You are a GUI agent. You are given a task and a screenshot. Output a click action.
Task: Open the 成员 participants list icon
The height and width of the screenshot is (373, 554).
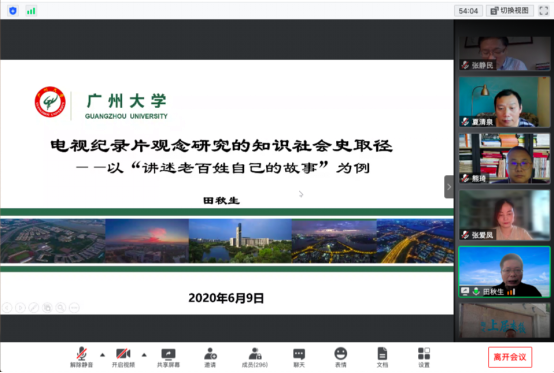(255, 357)
